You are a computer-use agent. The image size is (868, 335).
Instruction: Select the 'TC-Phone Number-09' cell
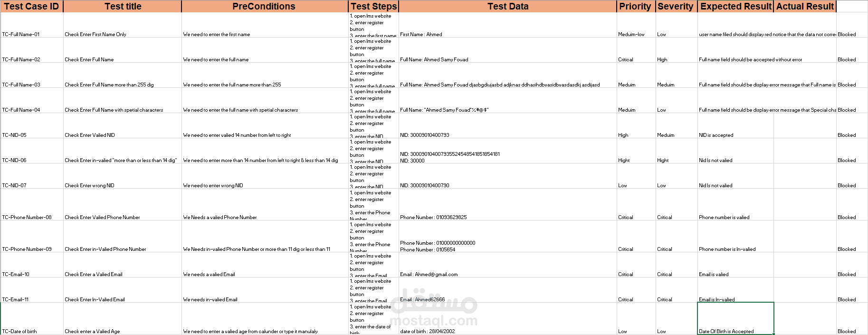point(32,237)
